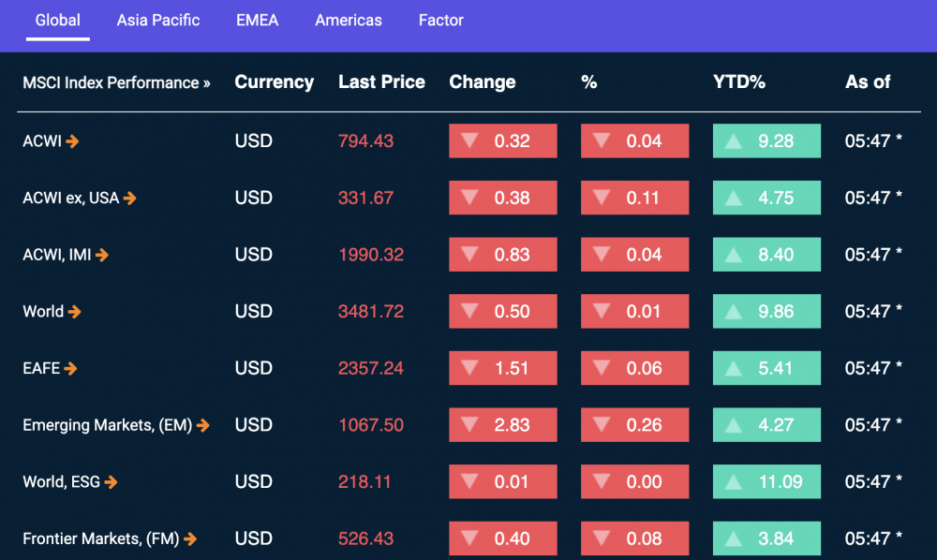Select the Global tab
937x560 pixels.
pyautogui.click(x=57, y=21)
